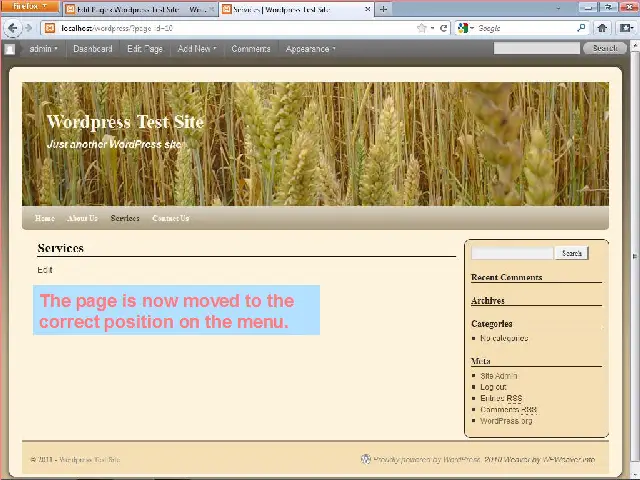Focus the sidebar search input

(512, 253)
